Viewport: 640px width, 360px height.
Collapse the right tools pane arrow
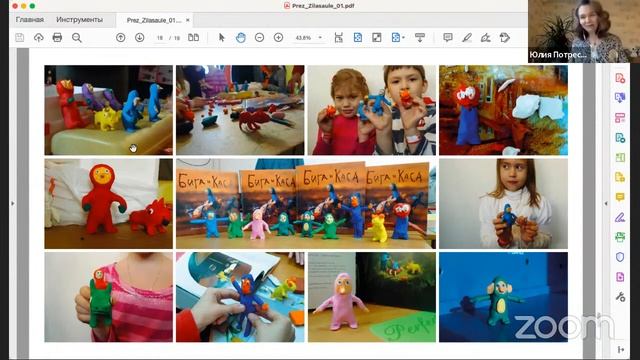pos(605,203)
